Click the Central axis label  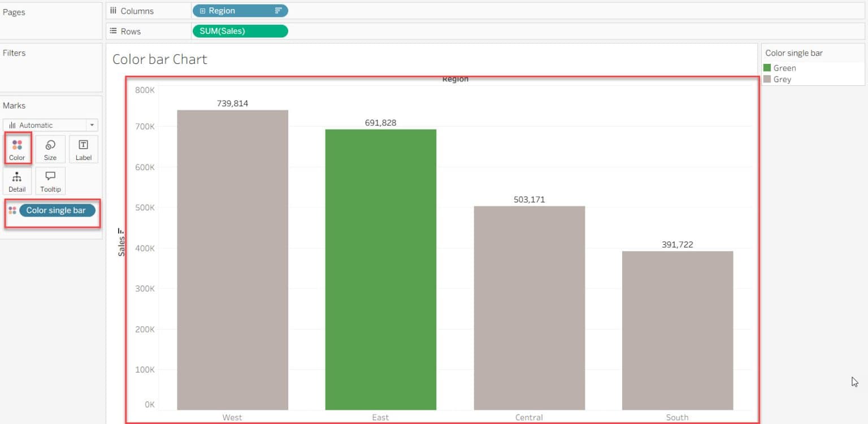529,417
